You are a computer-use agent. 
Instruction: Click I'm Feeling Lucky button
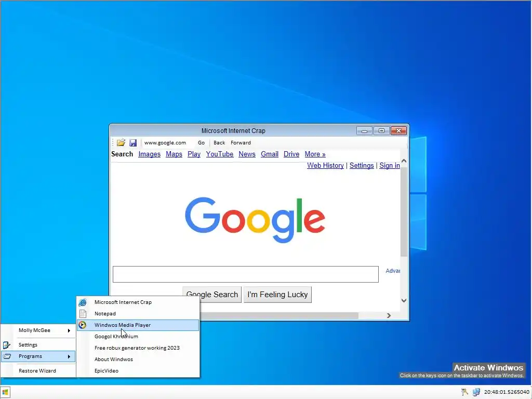277,295
